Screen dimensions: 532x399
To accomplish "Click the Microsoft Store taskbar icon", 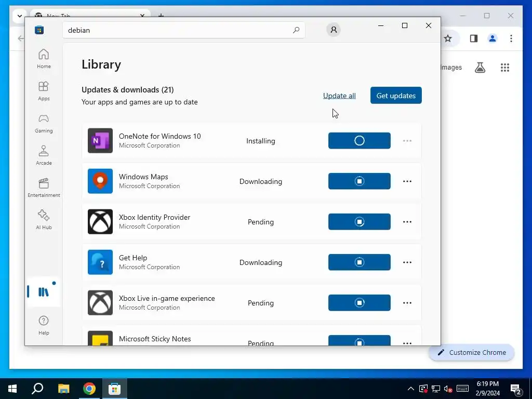I will 115,389.
